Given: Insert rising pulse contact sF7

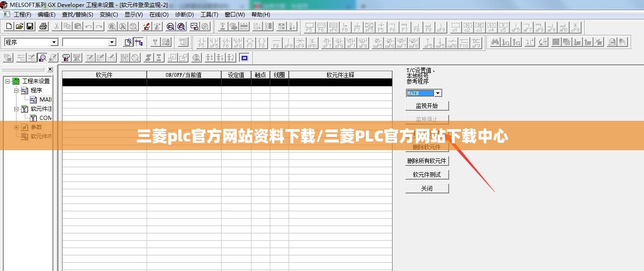Looking at the screenshot, I should [327, 43].
